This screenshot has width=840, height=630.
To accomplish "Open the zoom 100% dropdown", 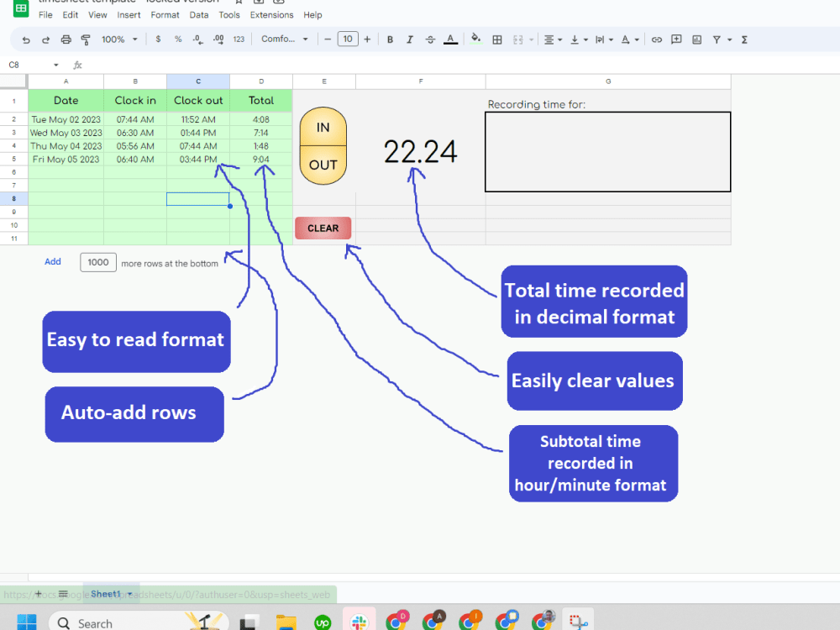I will (x=119, y=39).
